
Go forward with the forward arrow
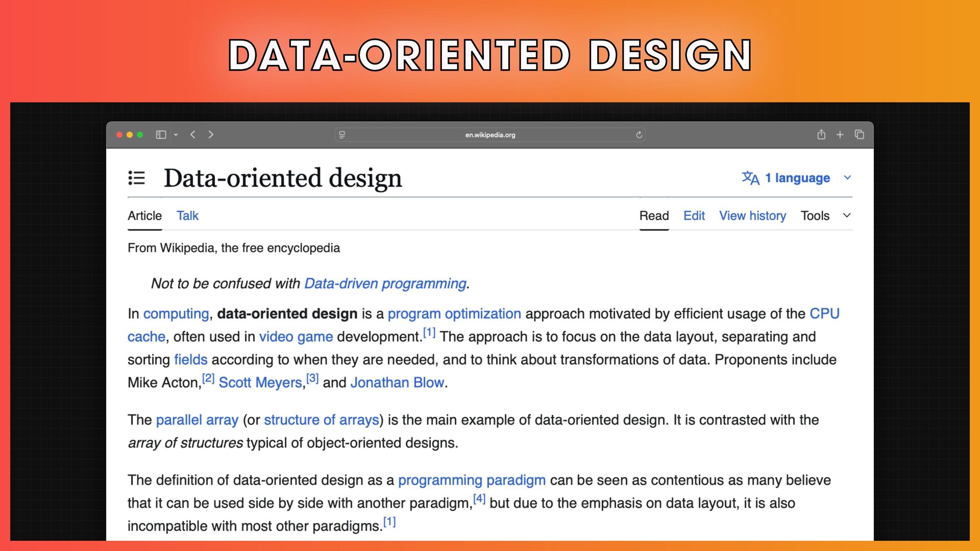211,135
